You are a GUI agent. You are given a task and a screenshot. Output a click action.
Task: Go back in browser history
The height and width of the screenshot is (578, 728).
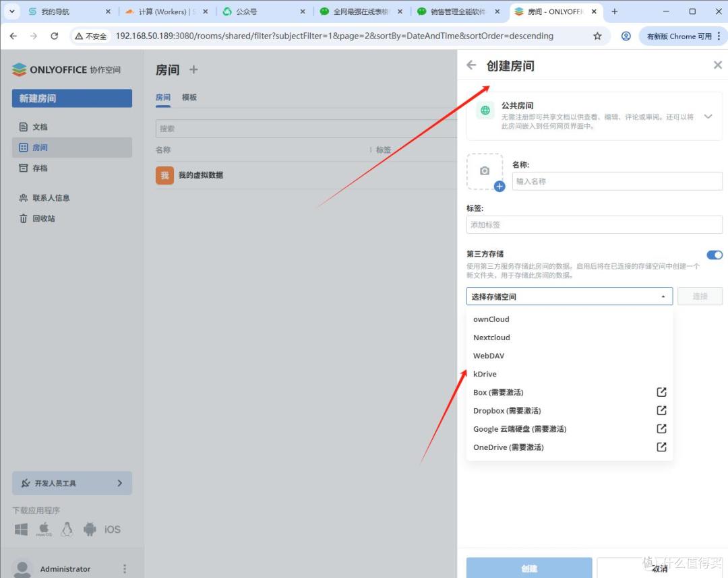point(13,36)
